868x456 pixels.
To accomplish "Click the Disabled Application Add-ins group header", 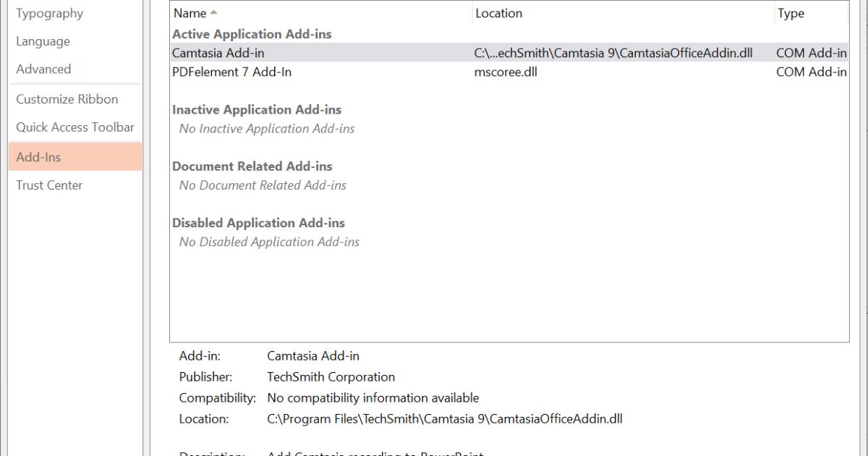I will (x=258, y=223).
